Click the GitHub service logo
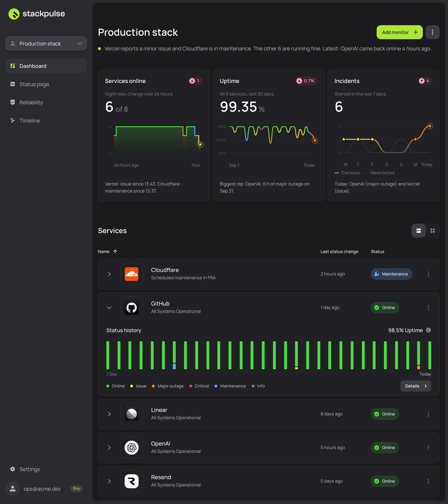Screen dimensions: 448x504 point(131,307)
